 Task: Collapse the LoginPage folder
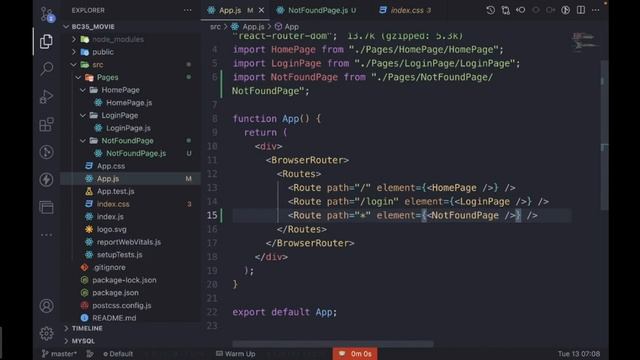(120, 115)
